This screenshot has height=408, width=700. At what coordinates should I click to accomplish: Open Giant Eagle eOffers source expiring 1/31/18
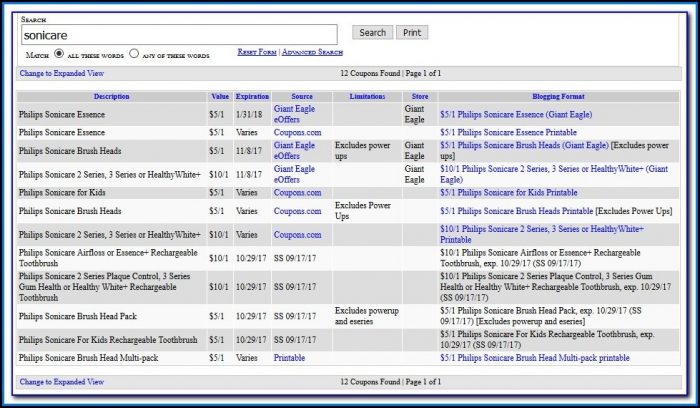click(x=294, y=114)
